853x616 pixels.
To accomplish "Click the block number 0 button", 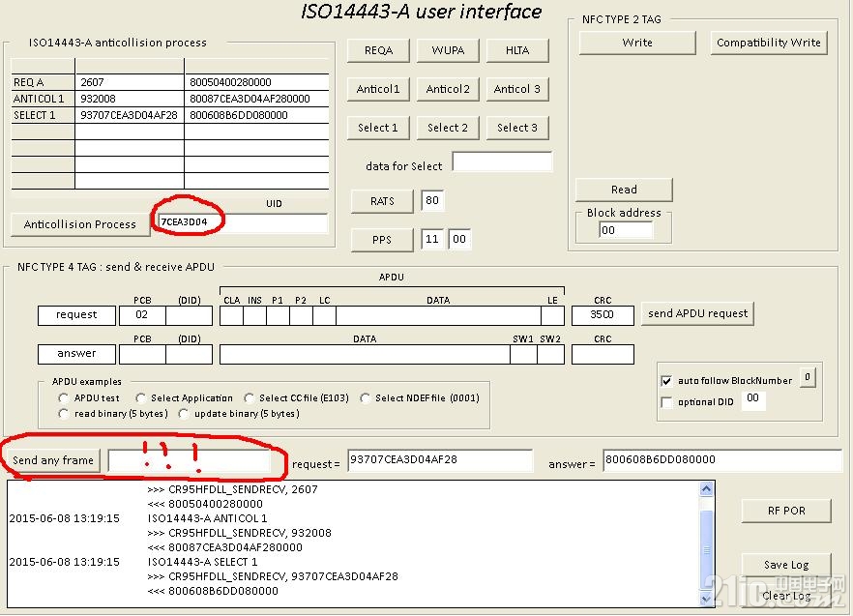I will 808,377.
